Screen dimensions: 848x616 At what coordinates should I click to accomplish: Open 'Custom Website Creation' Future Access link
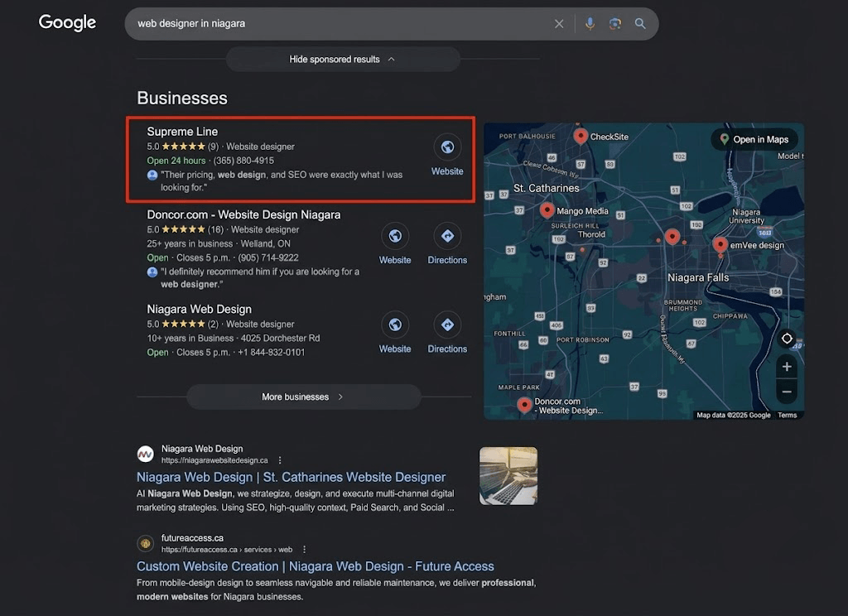315,566
